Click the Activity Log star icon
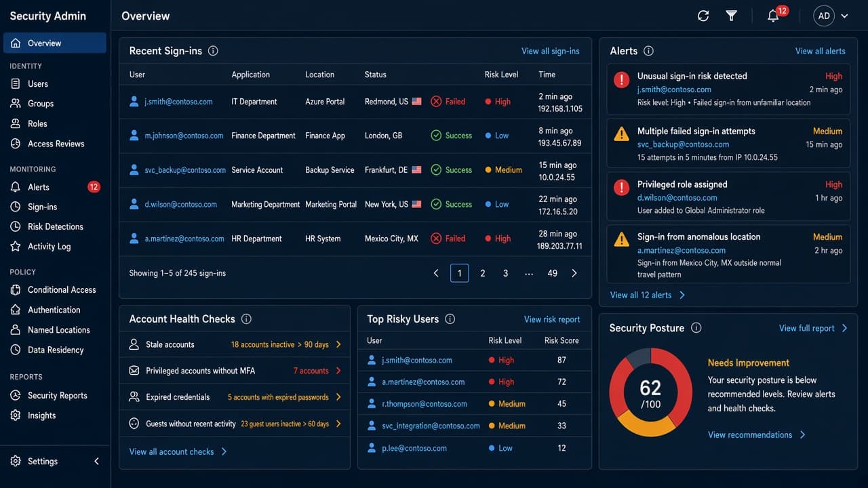 (16, 246)
